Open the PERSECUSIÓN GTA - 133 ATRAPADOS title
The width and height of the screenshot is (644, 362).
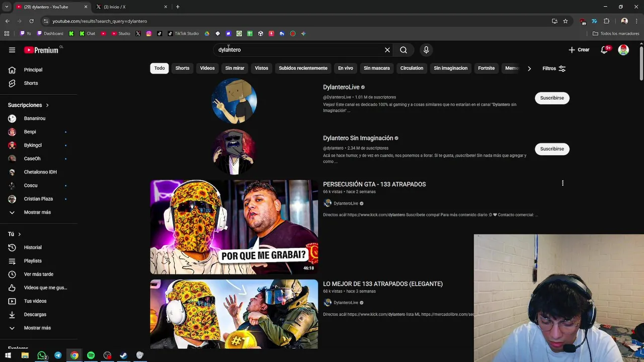pyautogui.click(x=374, y=185)
